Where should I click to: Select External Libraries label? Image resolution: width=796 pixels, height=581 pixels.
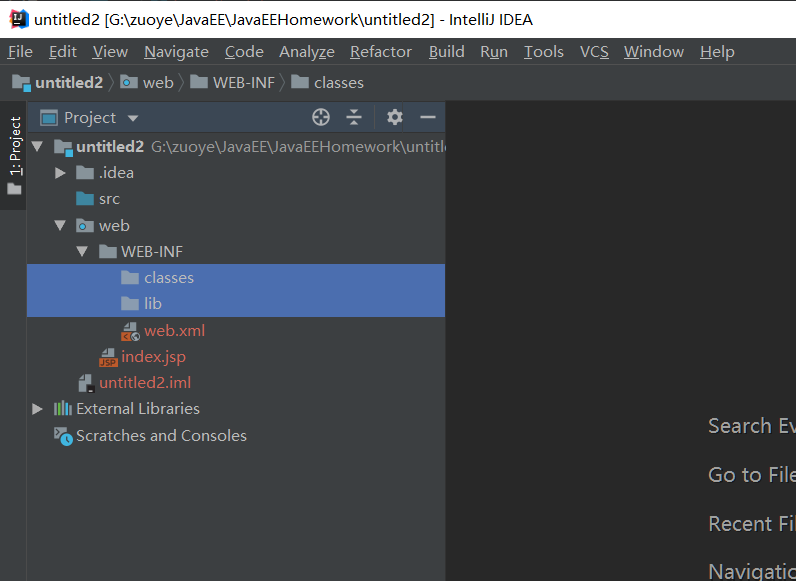point(138,409)
